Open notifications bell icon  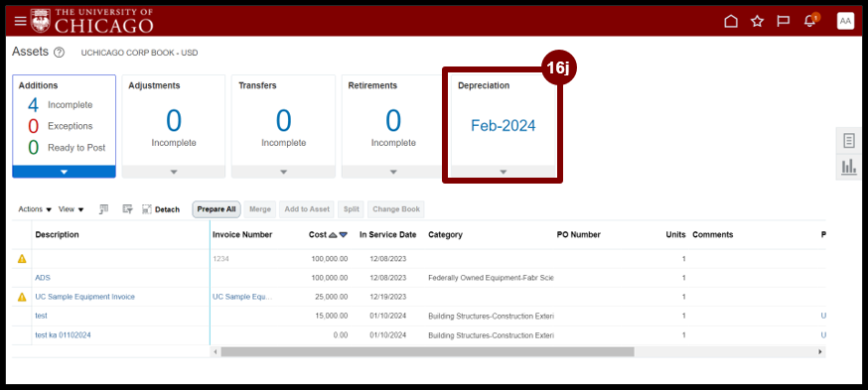tap(809, 21)
